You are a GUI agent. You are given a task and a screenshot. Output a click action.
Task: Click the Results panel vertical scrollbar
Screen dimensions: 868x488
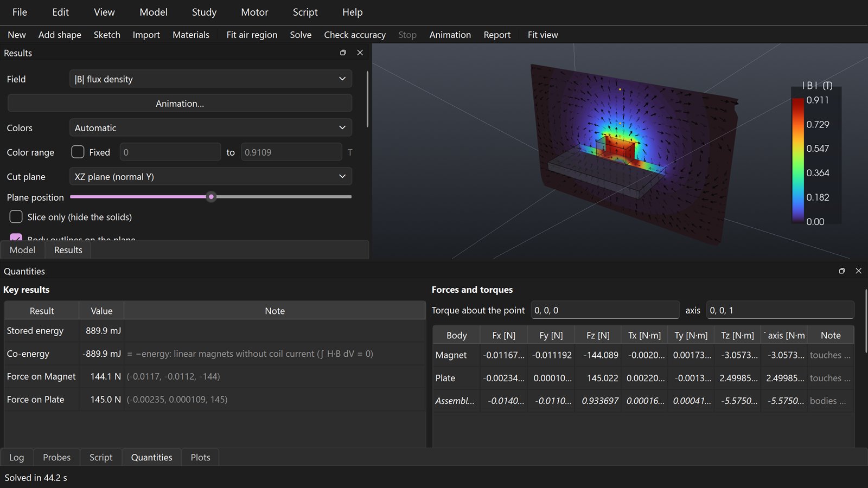point(368,99)
